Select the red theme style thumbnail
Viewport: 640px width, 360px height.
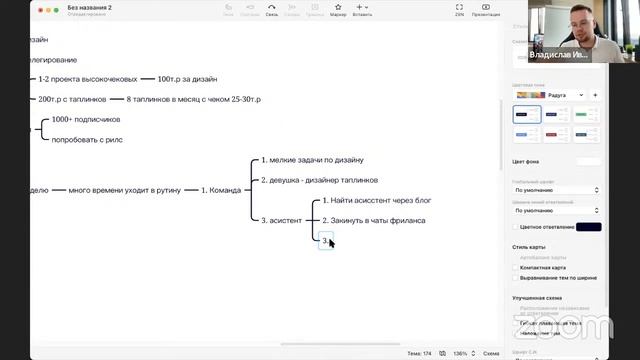557,135
